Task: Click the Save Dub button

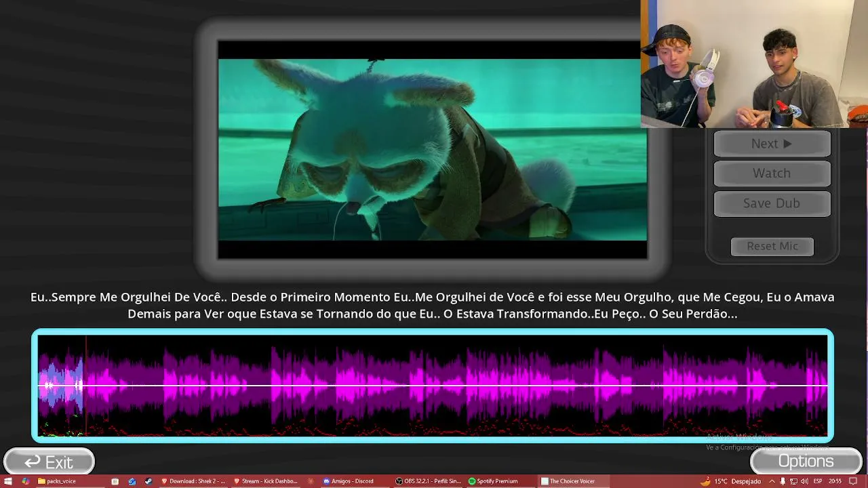Action: [x=772, y=203]
